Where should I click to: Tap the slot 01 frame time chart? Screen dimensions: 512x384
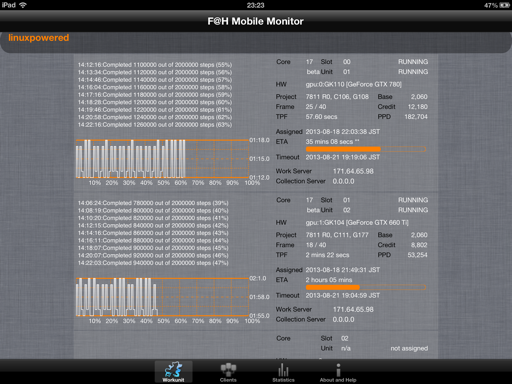(162, 297)
